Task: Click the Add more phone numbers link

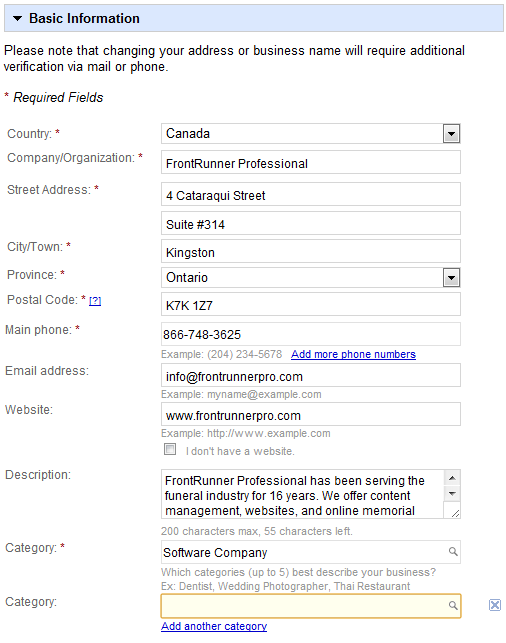Action: [353, 354]
